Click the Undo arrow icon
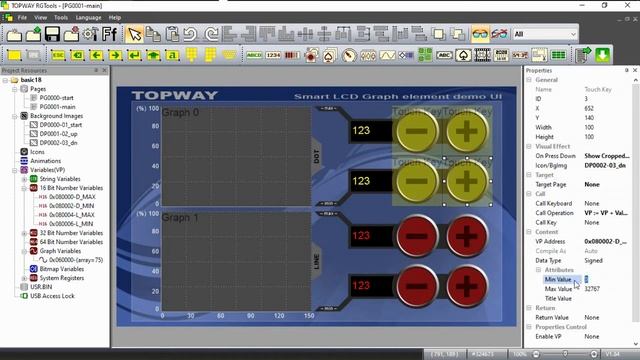This screenshot has width=640, height=360. [191, 34]
